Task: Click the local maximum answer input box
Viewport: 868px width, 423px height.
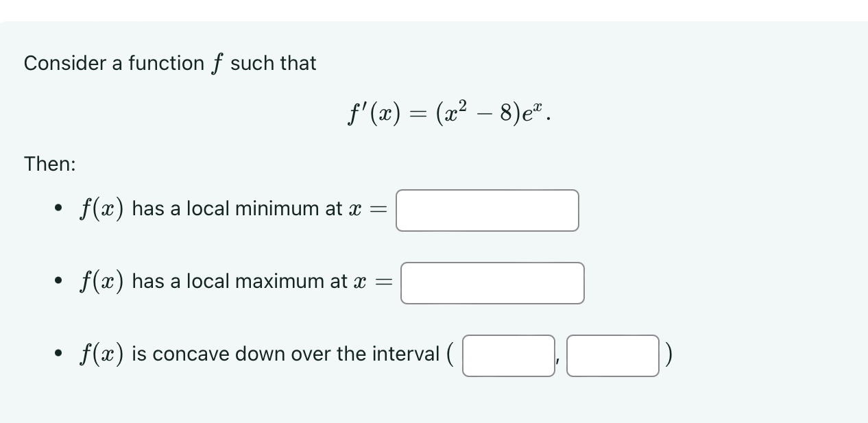Action: click(x=492, y=282)
